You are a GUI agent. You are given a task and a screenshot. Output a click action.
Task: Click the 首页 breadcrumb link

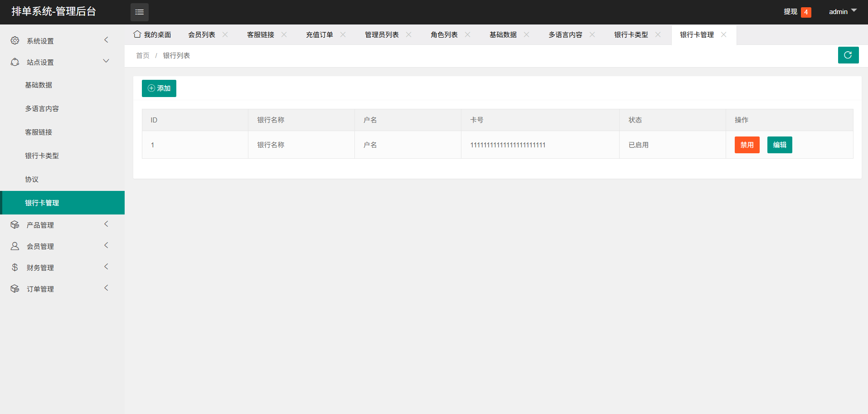pyautogui.click(x=143, y=55)
